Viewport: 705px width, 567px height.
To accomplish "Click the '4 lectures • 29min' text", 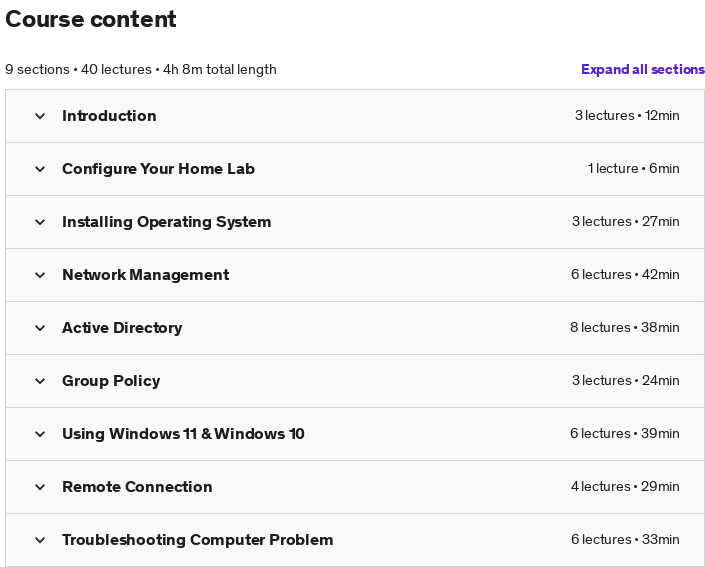I will click(625, 487).
